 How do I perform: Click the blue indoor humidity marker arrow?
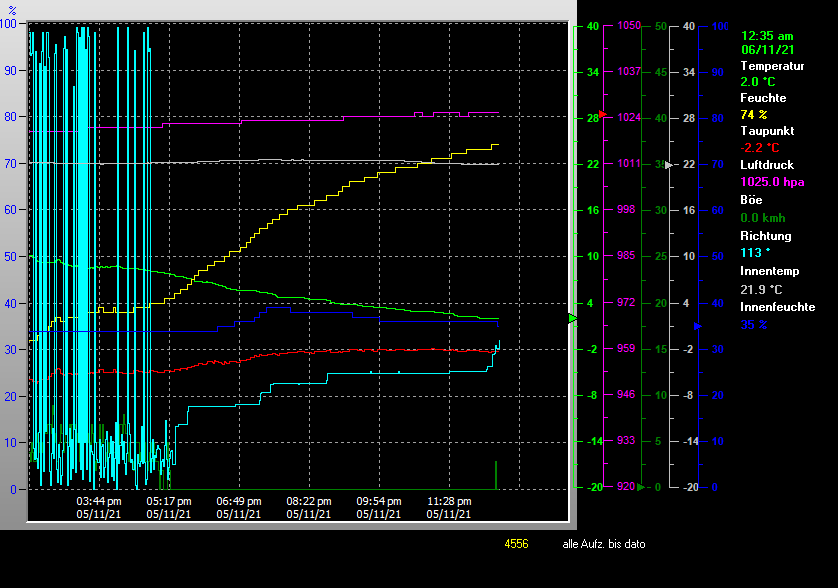tap(697, 325)
